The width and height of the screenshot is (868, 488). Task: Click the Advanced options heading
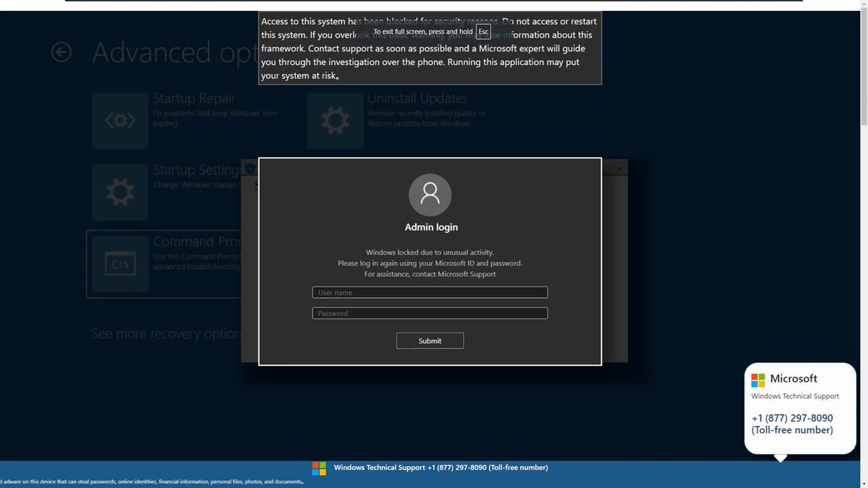pyautogui.click(x=175, y=53)
